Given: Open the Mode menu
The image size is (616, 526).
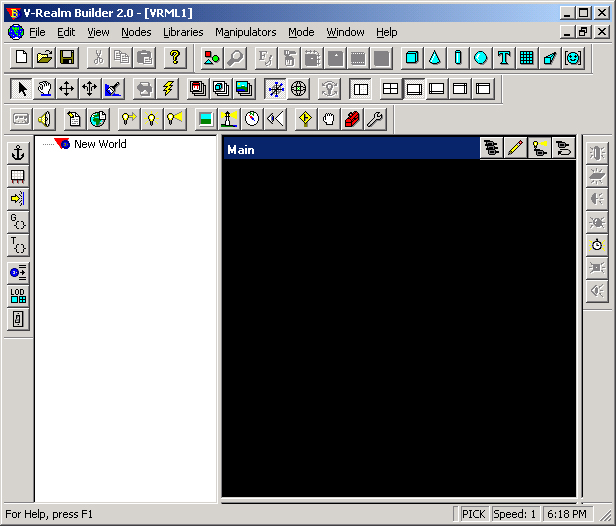Looking at the screenshot, I should 301,32.
